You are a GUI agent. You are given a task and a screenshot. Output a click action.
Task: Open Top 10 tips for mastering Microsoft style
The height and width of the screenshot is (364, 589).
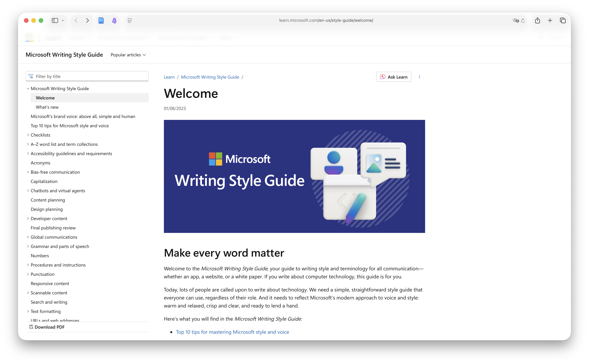pyautogui.click(x=233, y=332)
